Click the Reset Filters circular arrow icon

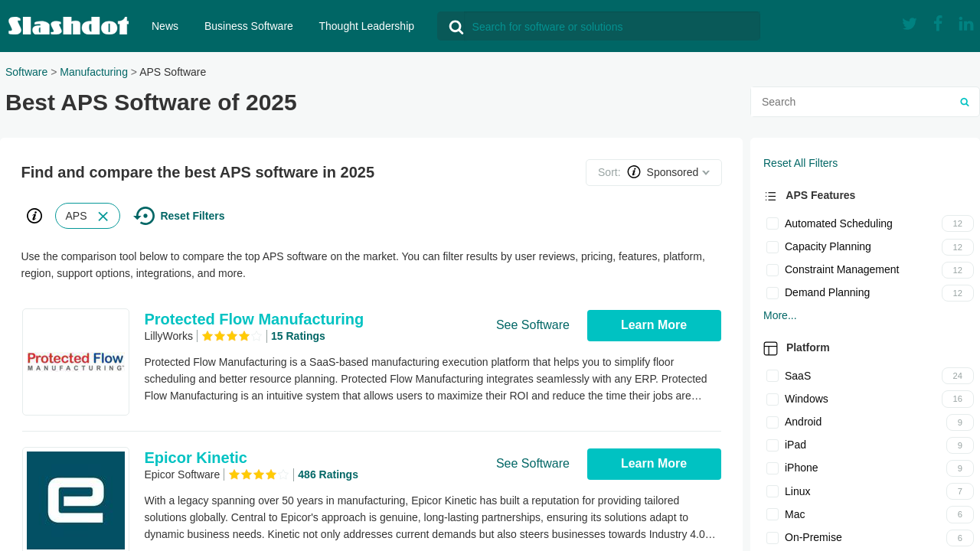tap(144, 216)
